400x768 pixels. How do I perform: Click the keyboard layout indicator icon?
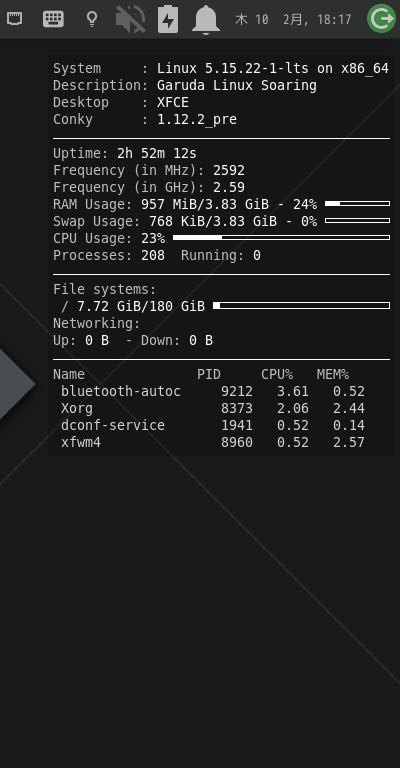point(53,19)
